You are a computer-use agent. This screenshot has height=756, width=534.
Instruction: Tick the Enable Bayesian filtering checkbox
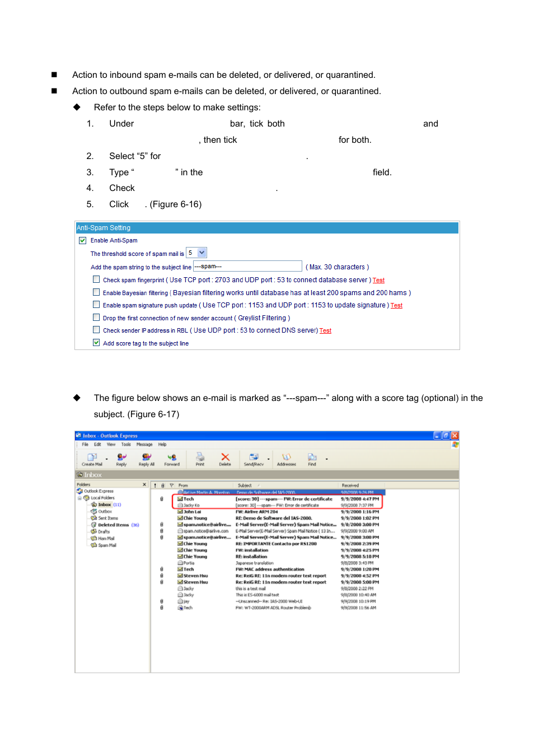(x=96, y=292)
